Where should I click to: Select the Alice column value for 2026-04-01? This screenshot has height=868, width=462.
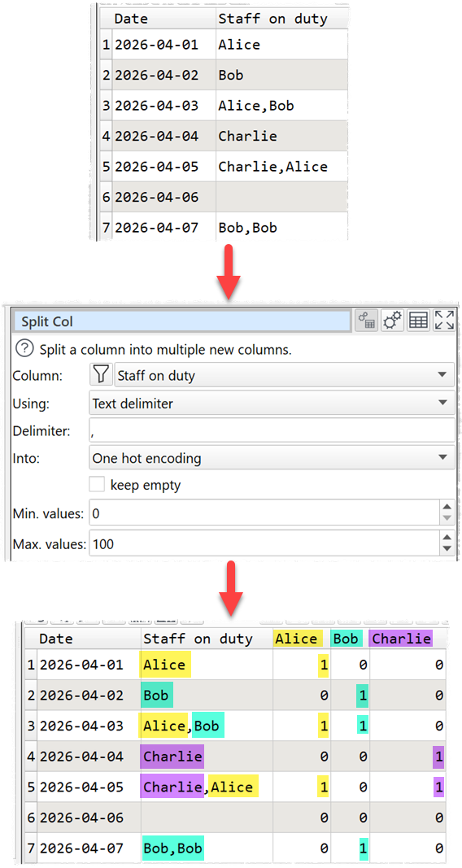click(x=302, y=665)
